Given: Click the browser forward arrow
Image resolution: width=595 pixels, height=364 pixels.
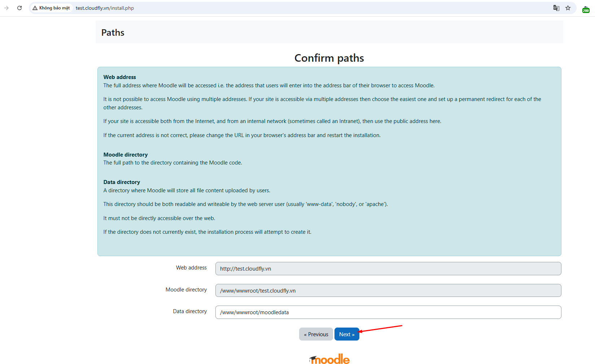Looking at the screenshot, I should (x=6, y=8).
